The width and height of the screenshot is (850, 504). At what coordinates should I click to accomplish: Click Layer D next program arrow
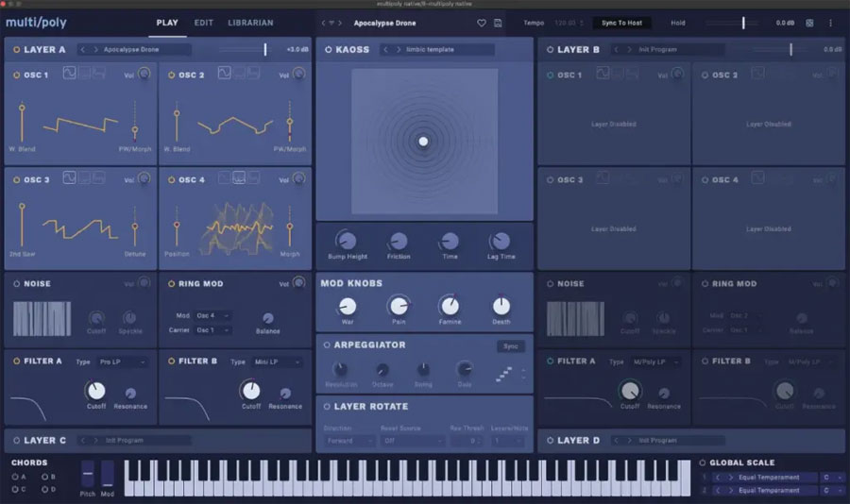629,441
